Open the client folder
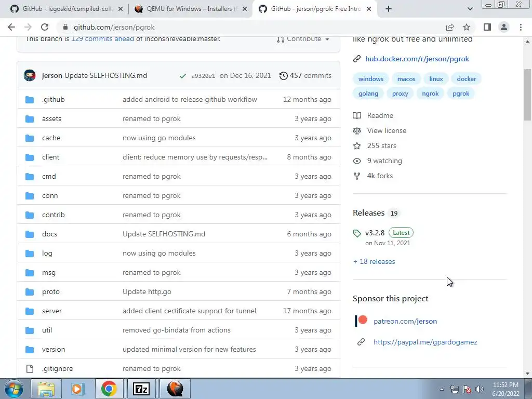The height and width of the screenshot is (399, 532). (50, 157)
